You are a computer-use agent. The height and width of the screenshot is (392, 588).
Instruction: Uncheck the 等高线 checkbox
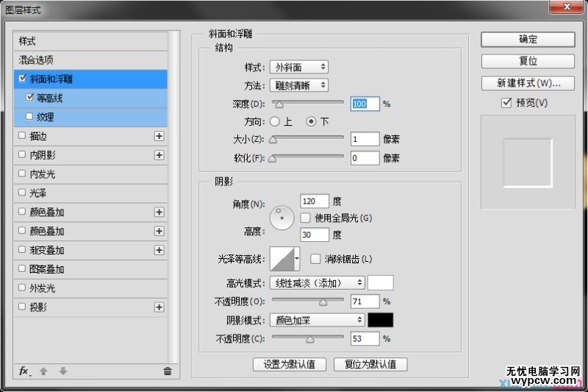click(x=29, y=97)
